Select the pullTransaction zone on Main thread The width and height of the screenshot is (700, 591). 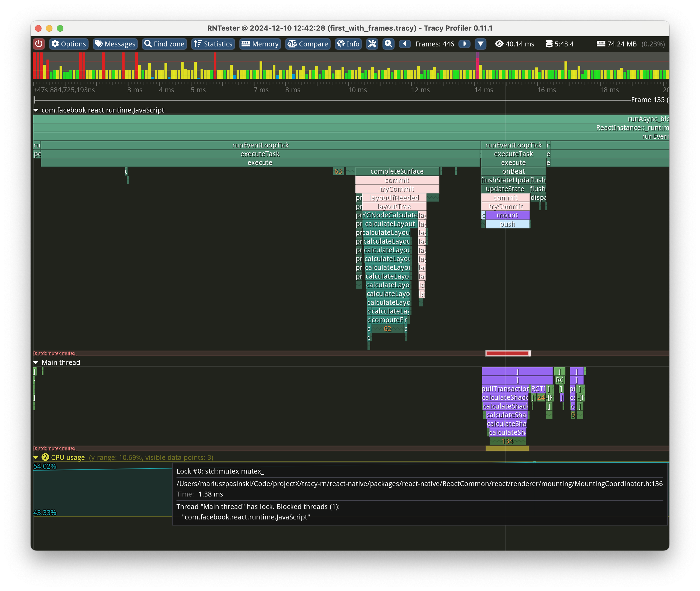click(505, 389)
